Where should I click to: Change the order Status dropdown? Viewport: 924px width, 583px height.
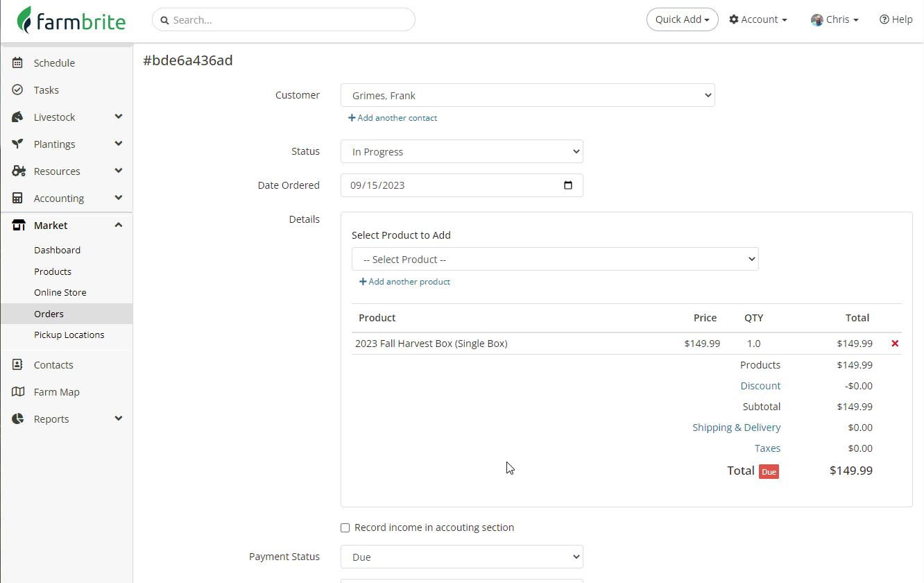(x=461, y=152)
